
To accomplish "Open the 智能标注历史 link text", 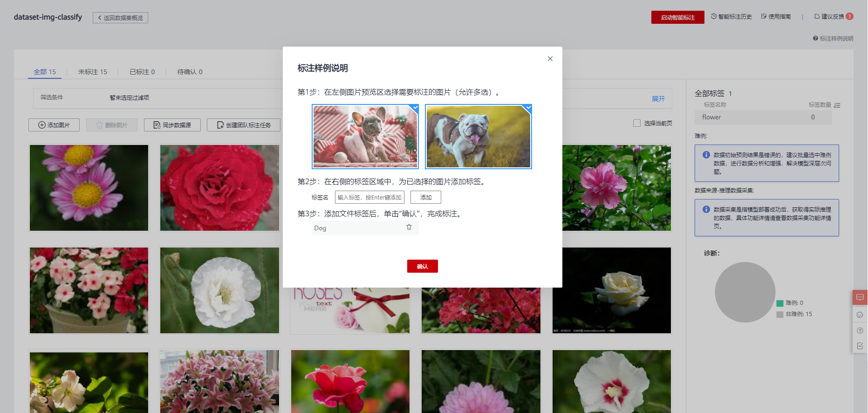I will 735,16.
